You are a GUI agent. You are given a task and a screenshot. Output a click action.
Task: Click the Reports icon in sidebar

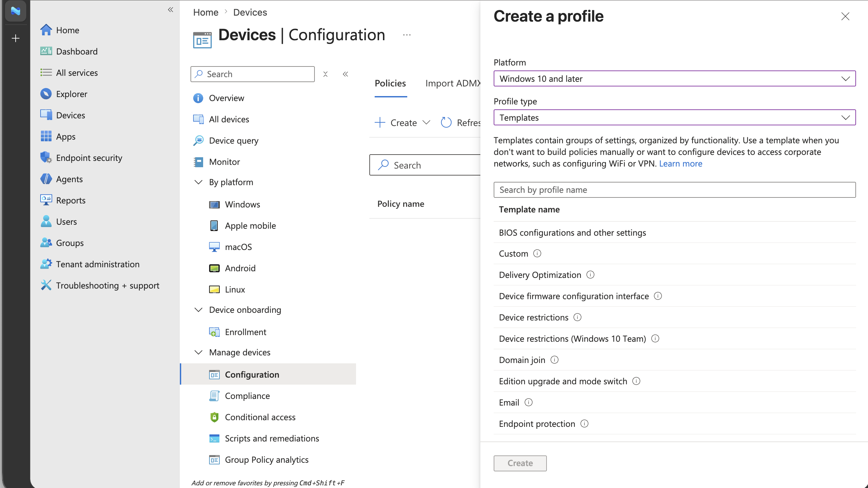coord(46,200)
